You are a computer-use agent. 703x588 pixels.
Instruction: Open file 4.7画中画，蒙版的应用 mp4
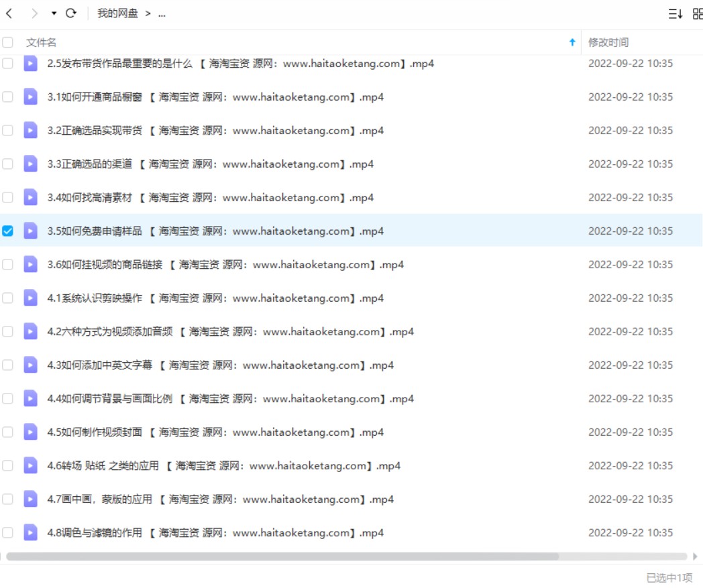tap(221, 499)
